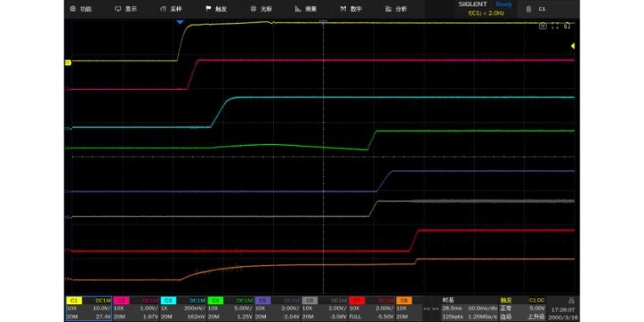Click the icon right of the fullscreen brackets
644x322 pixels.
coord(567,26)
